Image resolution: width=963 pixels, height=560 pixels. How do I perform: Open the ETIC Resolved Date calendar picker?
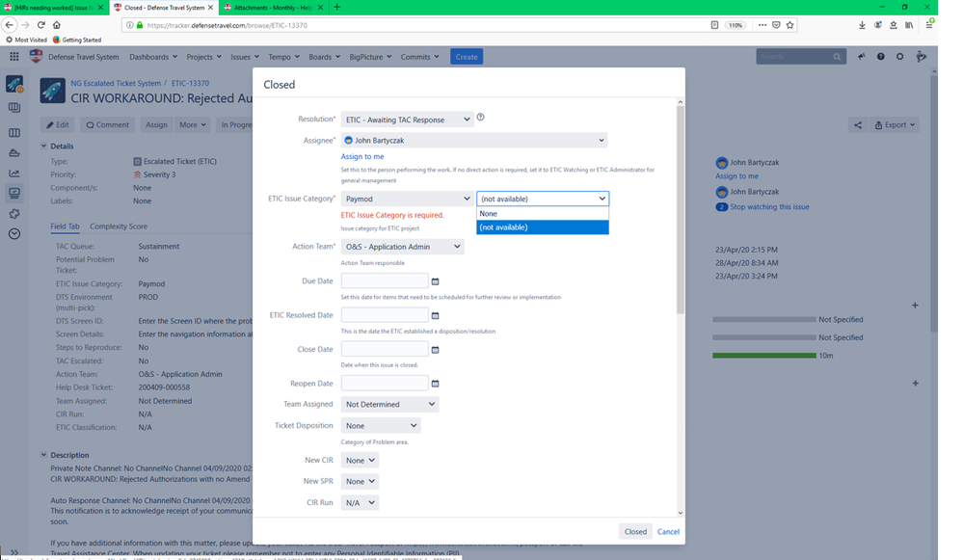click(x=435, y=315)
